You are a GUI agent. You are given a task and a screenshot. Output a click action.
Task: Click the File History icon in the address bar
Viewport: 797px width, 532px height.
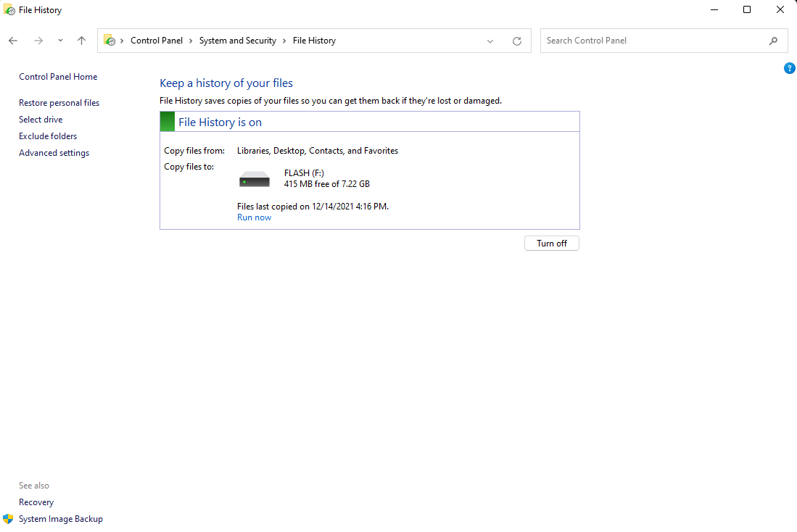[x=109, y=41]
